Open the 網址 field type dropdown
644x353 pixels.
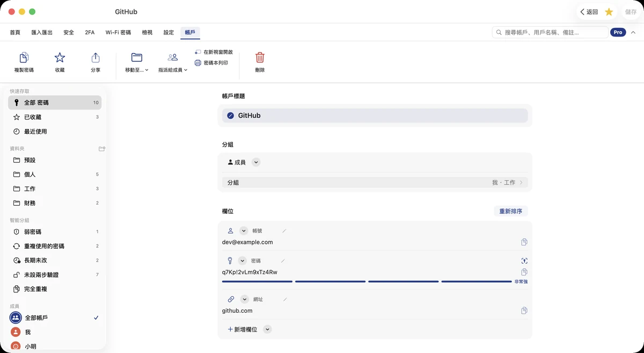[x=245, y=299]
